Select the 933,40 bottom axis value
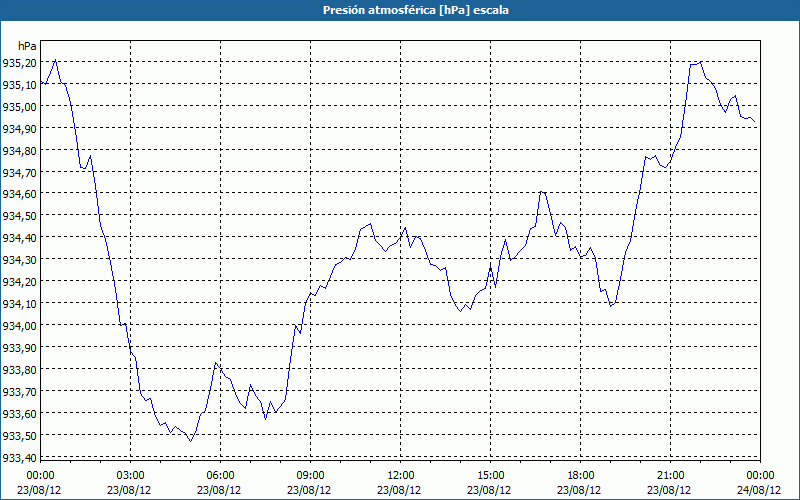This screenshot has height=500, width=800. (x=18, y=457)
